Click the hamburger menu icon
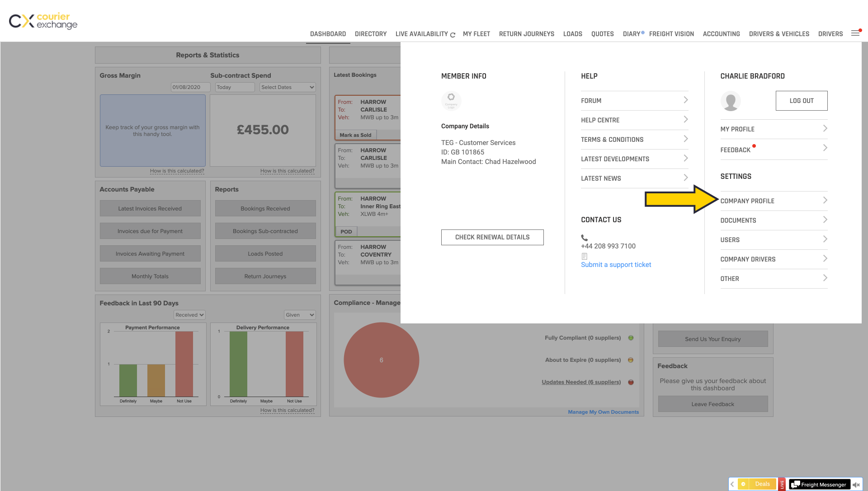 click(x=855, y=33)
